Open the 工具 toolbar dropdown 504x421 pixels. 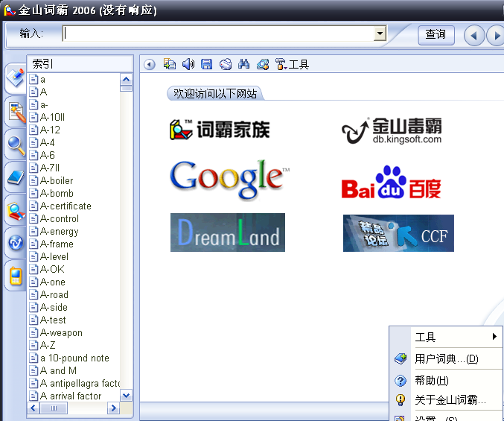coord(292,64)
